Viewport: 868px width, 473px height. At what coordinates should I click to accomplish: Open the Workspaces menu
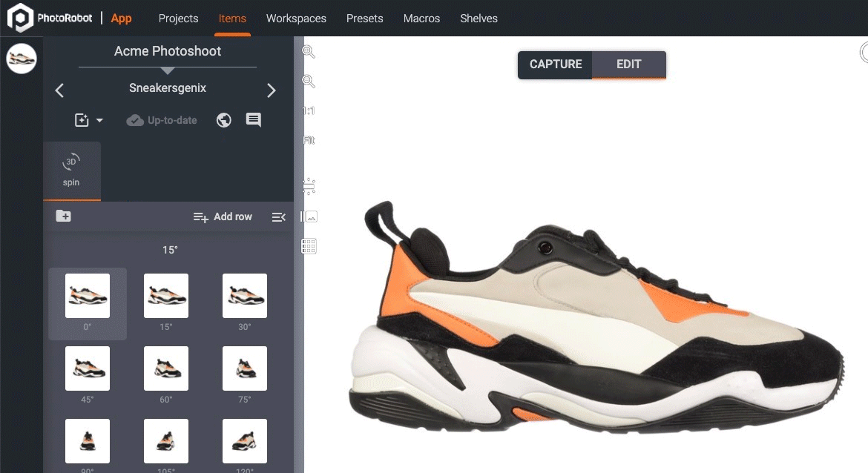[296, 19]
